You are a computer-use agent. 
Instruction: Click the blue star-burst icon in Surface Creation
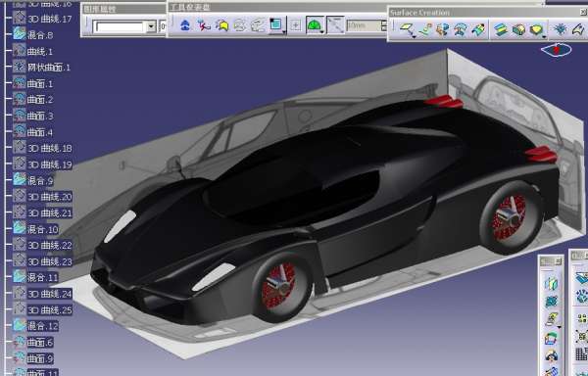(x=561, y=29)
